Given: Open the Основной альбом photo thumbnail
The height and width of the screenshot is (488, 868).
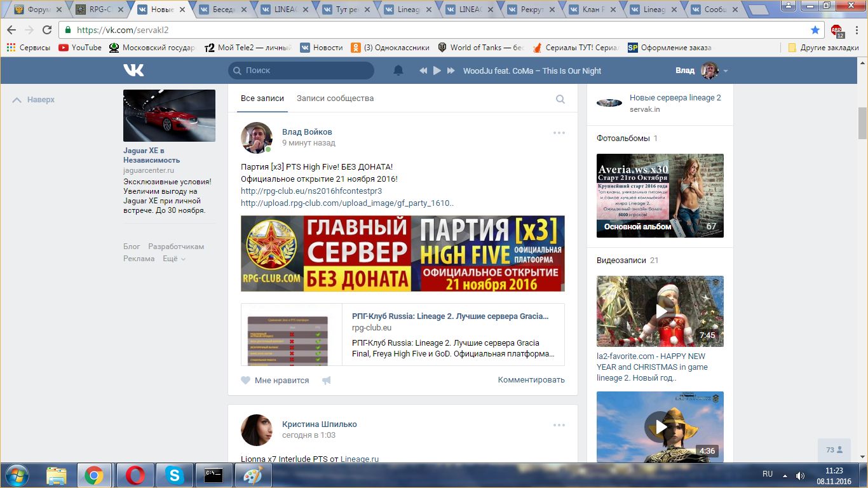Looking at the screenshot, I should [660, 196].
